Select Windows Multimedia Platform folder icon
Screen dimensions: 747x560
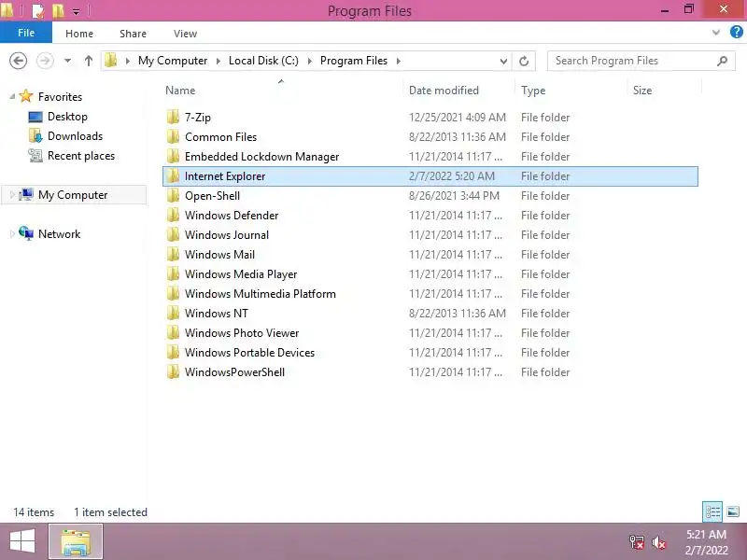point(173,293)
